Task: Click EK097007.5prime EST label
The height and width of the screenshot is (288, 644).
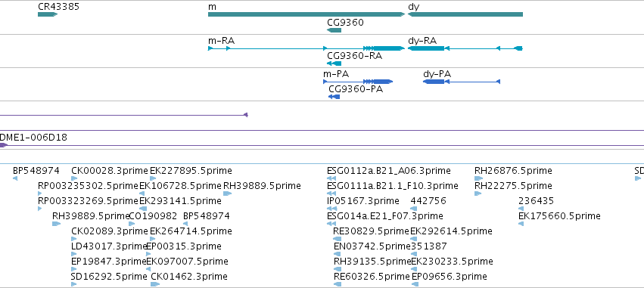Action: pyautogui.click(x=187, y=262)
